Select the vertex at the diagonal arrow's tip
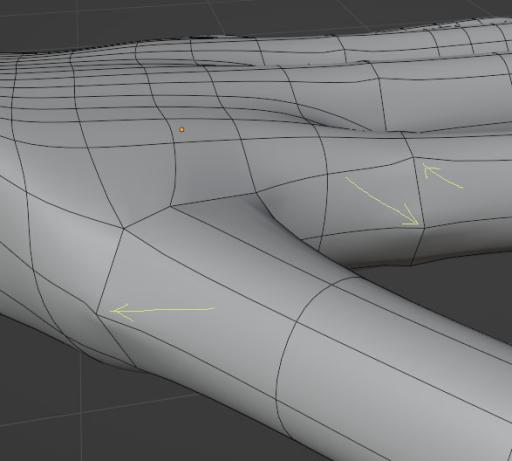This screenshot has height=461, width=512. (424, 228)
